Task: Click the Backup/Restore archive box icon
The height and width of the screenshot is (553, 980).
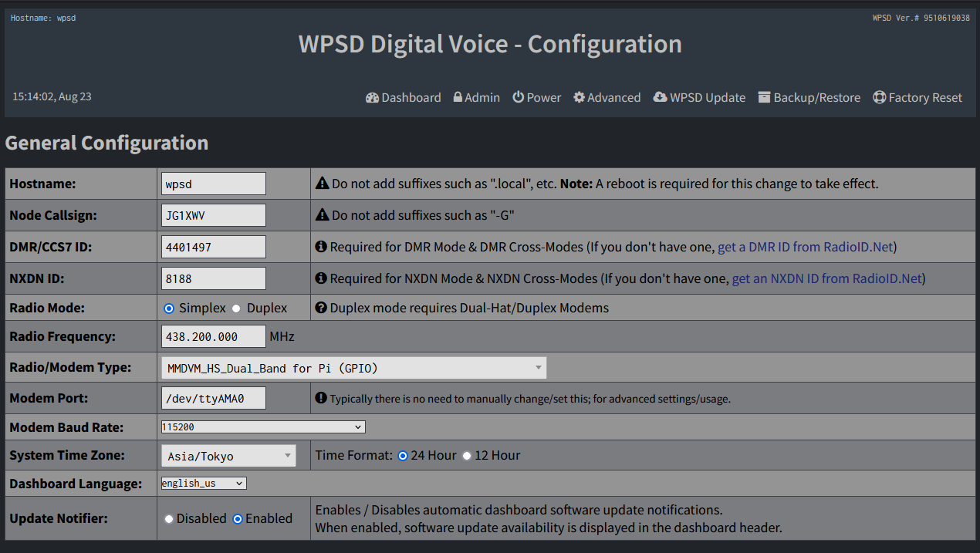Action: (764, 97)
